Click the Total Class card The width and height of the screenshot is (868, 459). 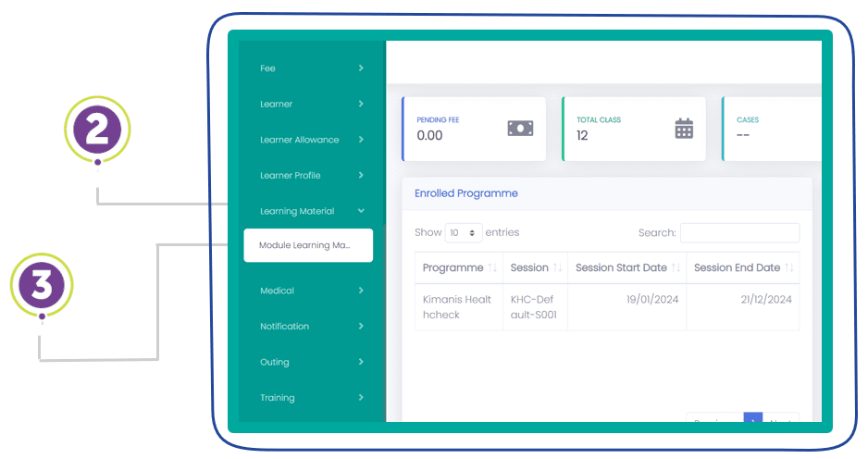[x=633, y=129]
